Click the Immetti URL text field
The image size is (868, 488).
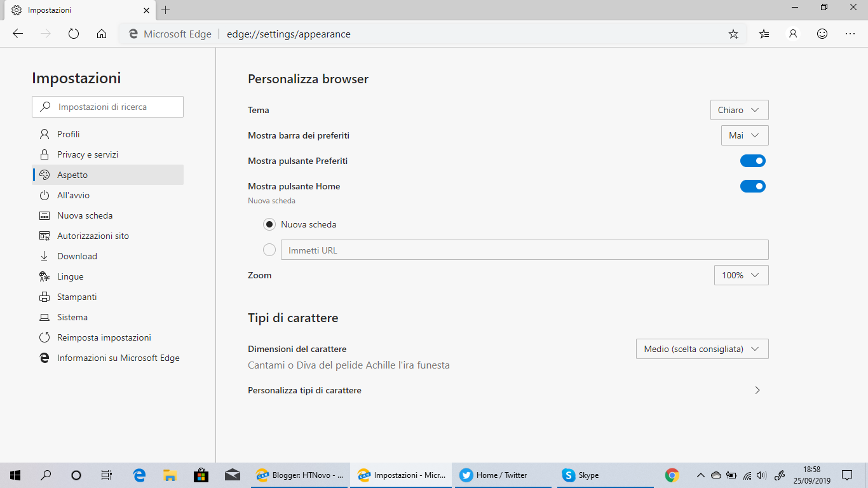coord(525,250)
